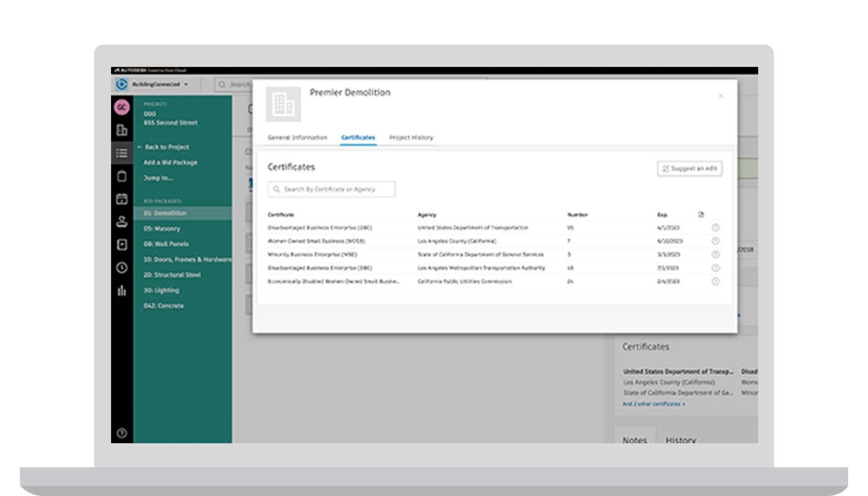Click the GC user avatar
Viewport: 868px width, 496px height.
(x=122, y=107)
